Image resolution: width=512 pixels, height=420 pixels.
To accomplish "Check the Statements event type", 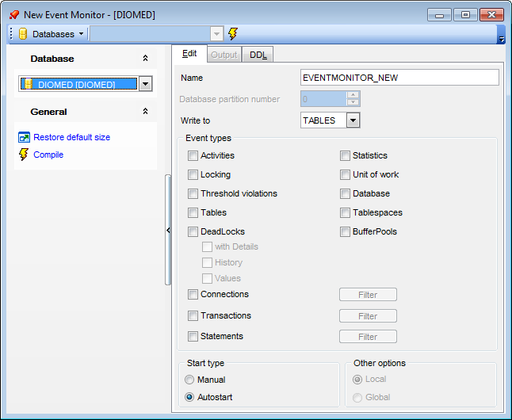I will (193, 336).
